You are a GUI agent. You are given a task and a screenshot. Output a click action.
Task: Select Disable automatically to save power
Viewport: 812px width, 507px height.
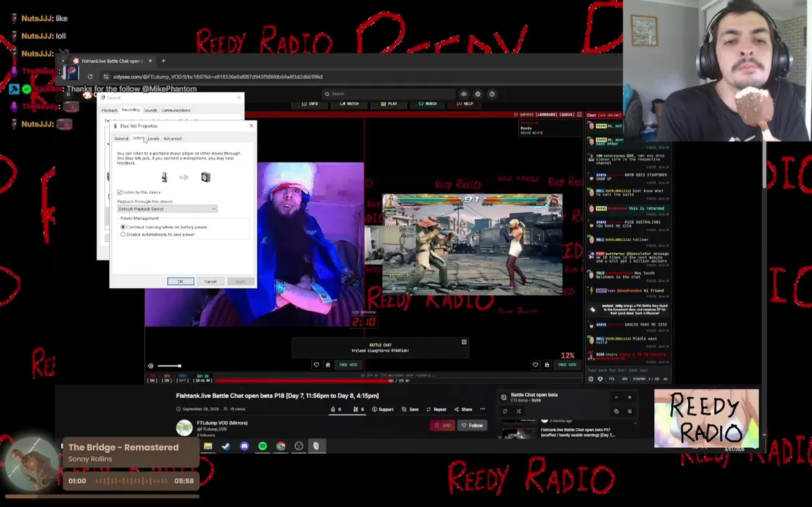tap(123, 234)
